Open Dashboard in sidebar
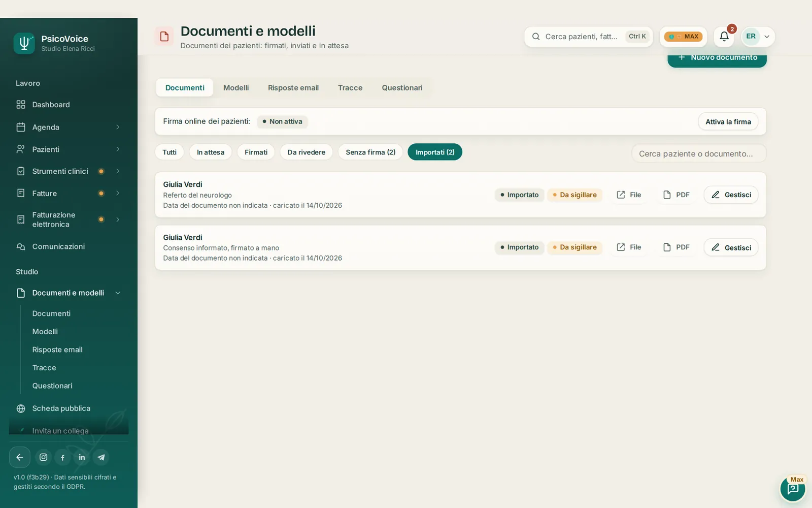This screenshot has width=812, height=508. [69, 105]
